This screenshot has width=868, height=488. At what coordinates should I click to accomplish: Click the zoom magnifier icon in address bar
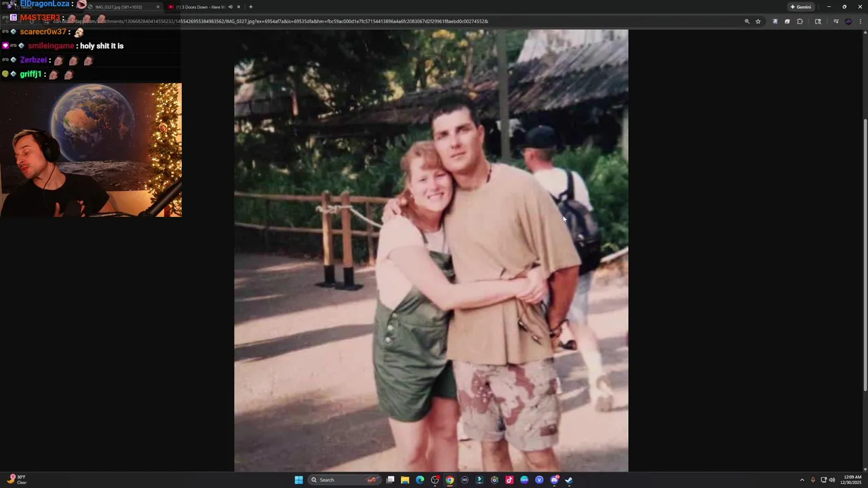click(747, 21)
